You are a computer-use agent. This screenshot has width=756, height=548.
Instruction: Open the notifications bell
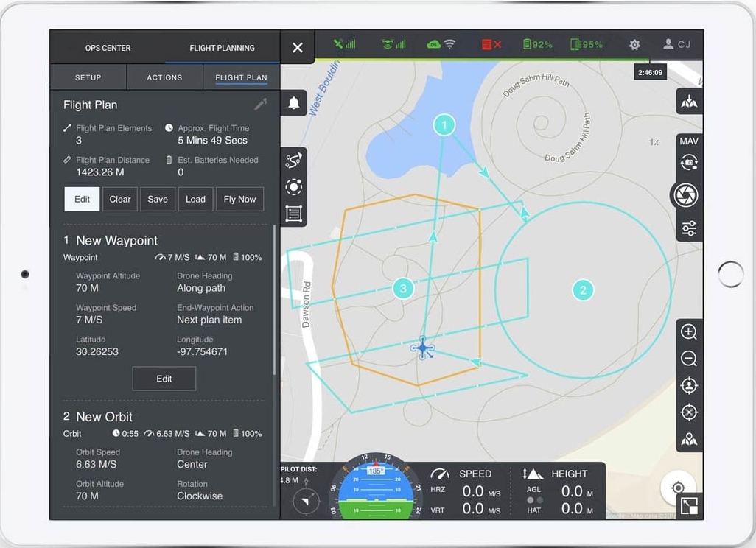click(294, 103)
